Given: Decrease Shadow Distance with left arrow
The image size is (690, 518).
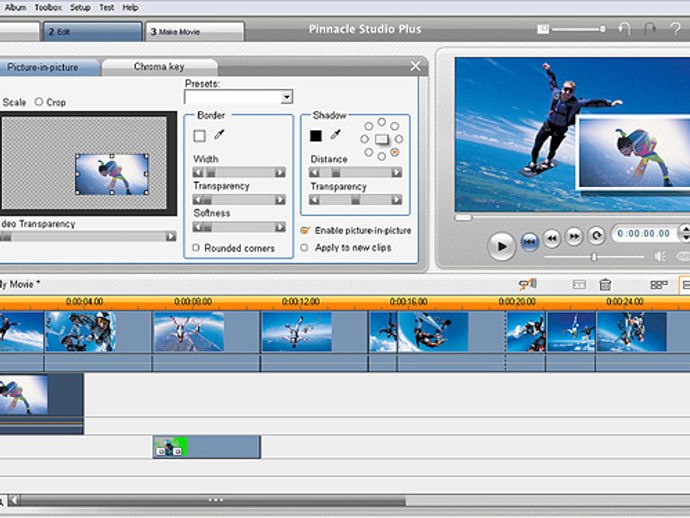Looking at the screenshot, I should click(x=314, y=173).
